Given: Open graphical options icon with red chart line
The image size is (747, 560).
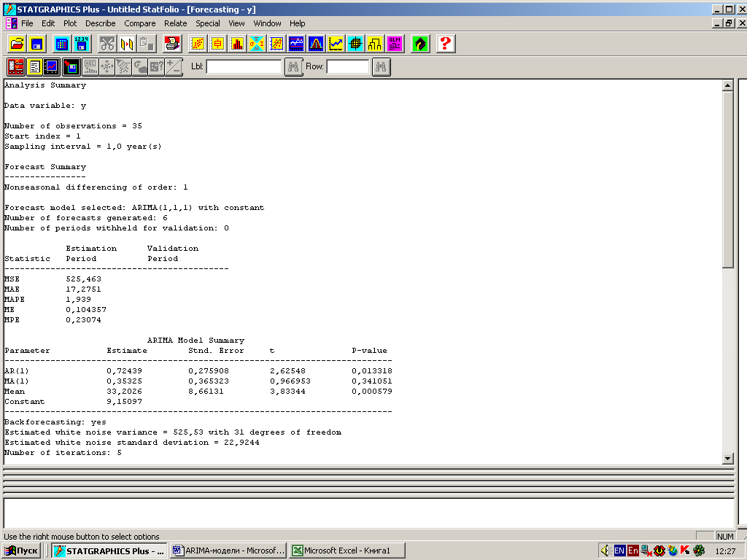Looking at the screenshot, I should 52,66.
